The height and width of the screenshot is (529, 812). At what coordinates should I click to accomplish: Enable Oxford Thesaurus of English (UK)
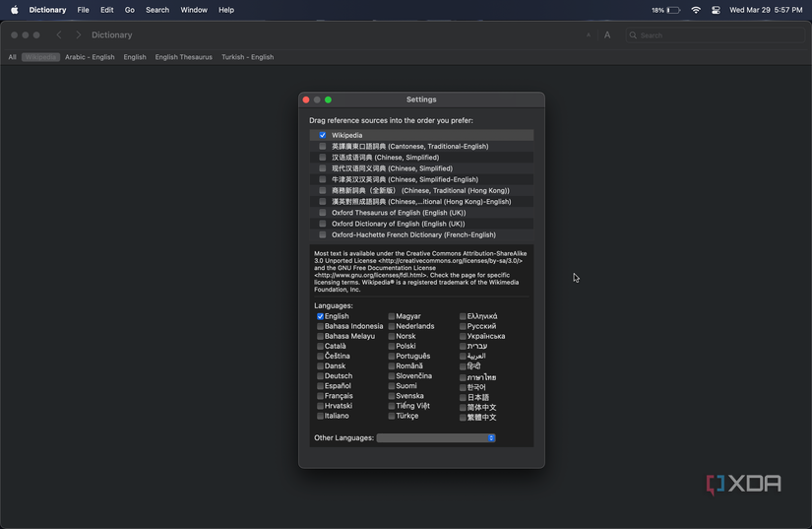click(323, 213)
